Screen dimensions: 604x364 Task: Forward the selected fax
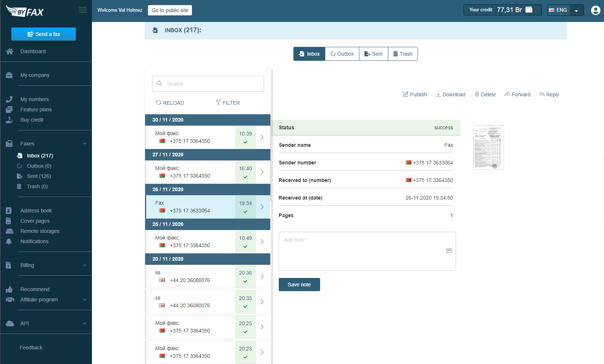[x=517, y=94]
